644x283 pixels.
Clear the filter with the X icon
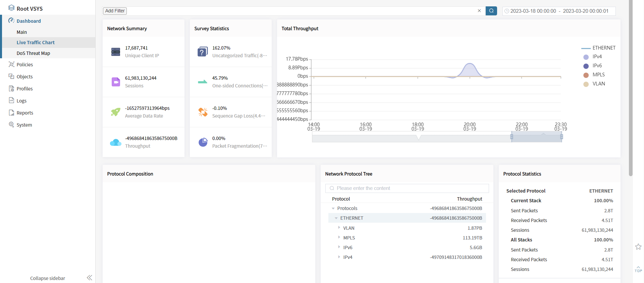point(479,11)
